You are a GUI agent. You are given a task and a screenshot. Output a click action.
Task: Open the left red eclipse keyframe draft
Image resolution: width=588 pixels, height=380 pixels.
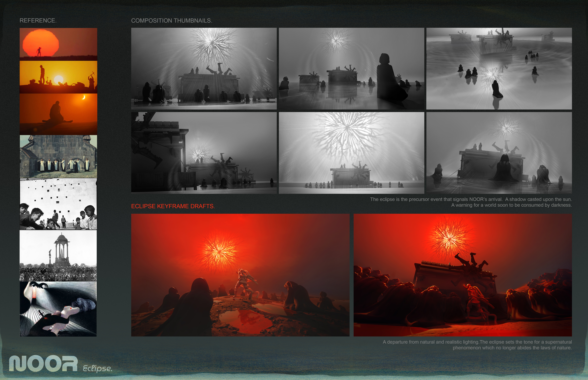pos(240,275)
